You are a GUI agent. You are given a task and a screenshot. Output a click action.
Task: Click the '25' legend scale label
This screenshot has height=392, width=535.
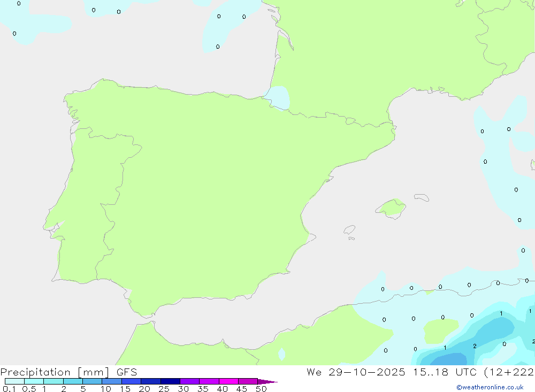(164, 389)
